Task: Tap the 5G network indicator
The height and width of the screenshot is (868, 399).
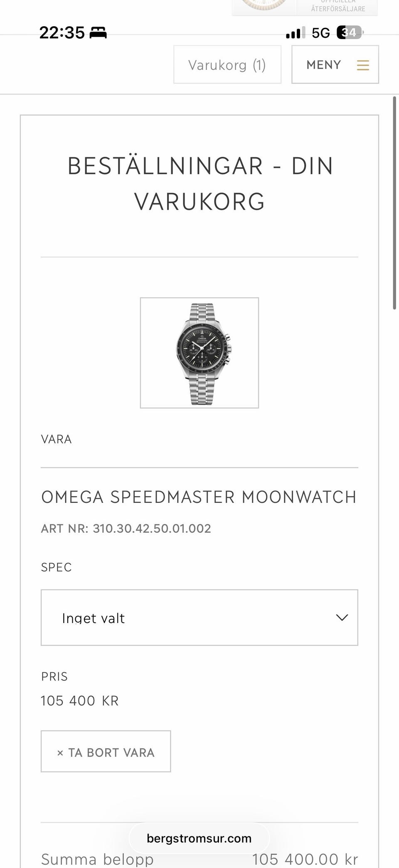Action: (320, 32)
